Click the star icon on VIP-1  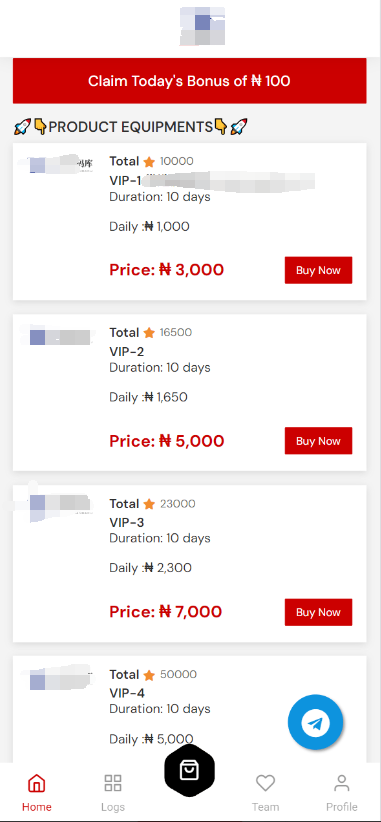[x=149, y=161]
